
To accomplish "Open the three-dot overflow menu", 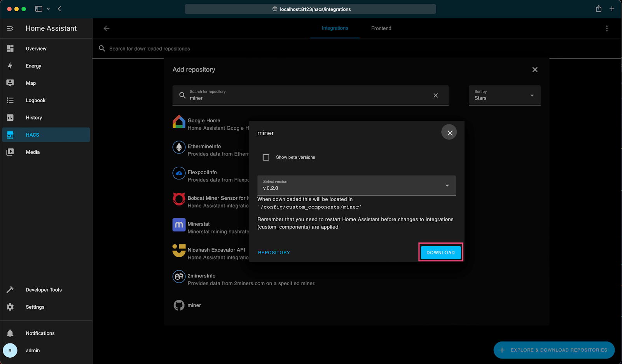I will click(x=607, y=28).
